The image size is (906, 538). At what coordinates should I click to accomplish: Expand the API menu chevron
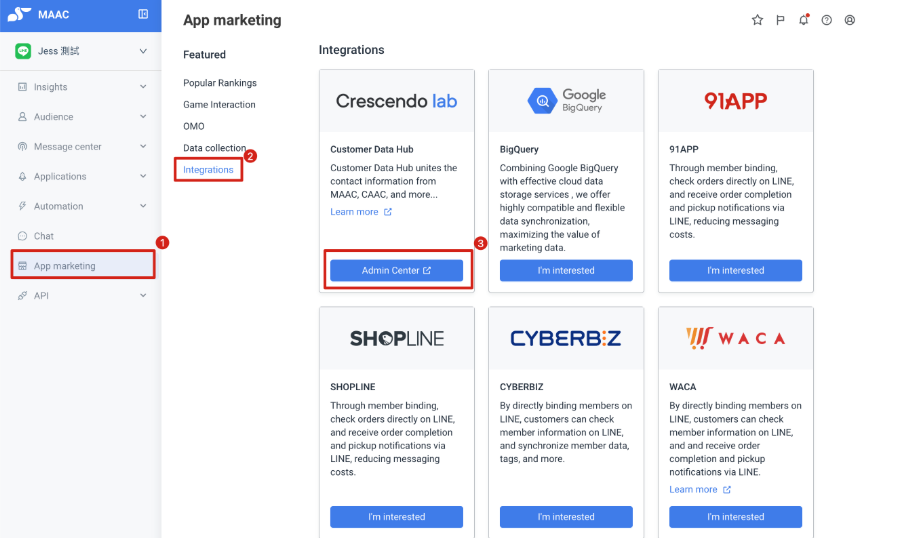143,295
